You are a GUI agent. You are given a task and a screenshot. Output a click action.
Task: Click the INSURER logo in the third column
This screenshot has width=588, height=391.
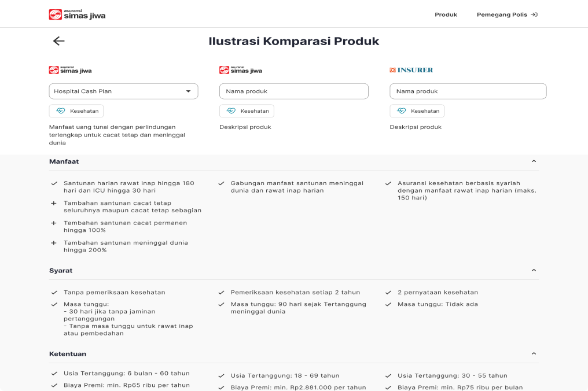click(411, 70)
